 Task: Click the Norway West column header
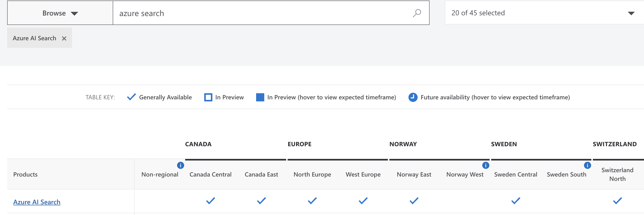465,174
